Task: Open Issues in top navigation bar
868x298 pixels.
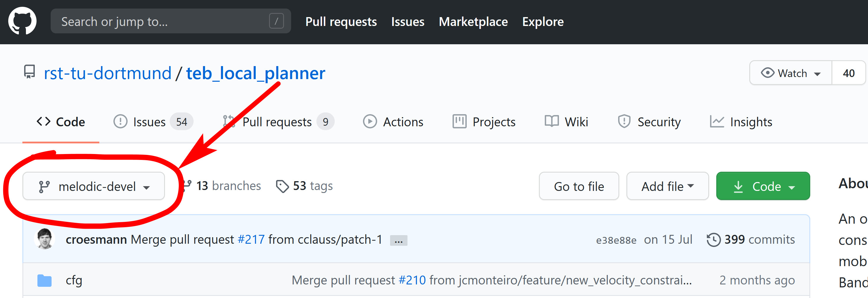Action: pos(408,22)
